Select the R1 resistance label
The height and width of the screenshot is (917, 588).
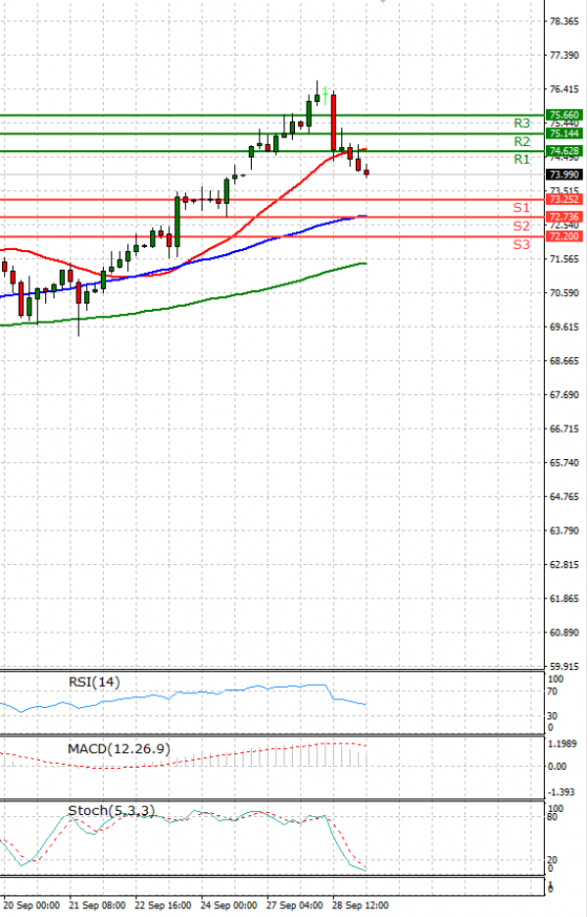pyautogui.click(x=521, y=159)
